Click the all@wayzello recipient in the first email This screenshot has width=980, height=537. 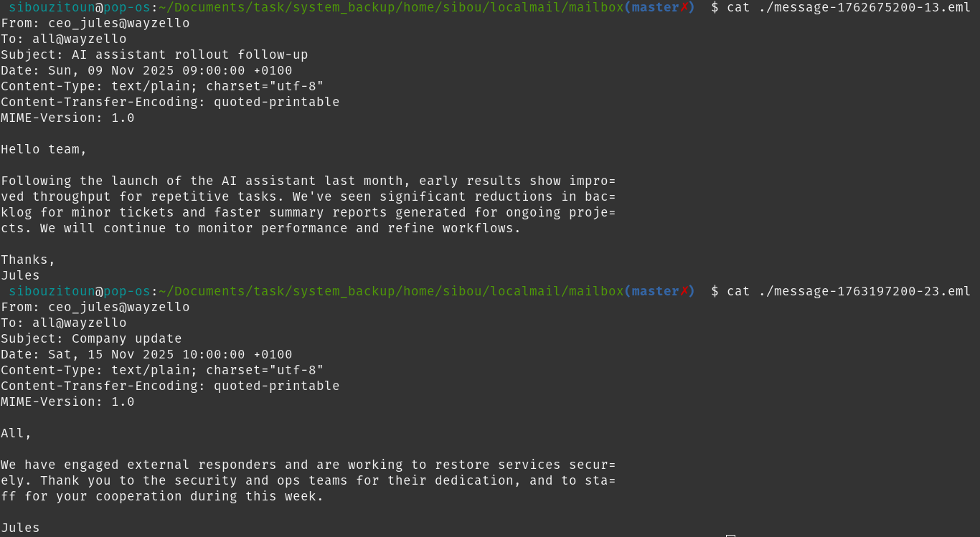tap(79, 39)
